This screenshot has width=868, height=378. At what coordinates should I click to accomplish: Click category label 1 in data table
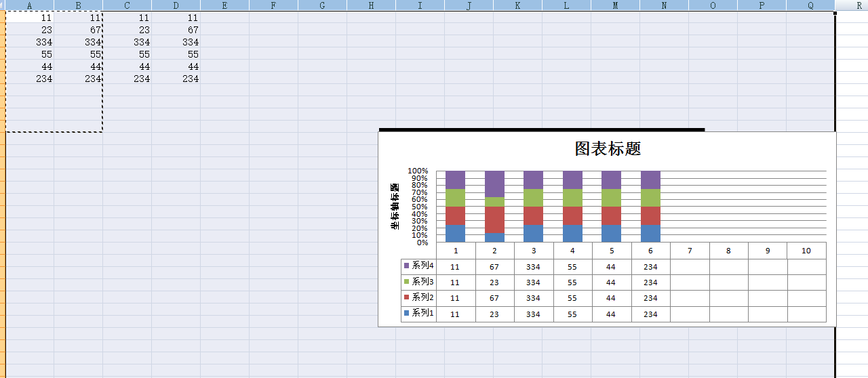pos(456,251)
